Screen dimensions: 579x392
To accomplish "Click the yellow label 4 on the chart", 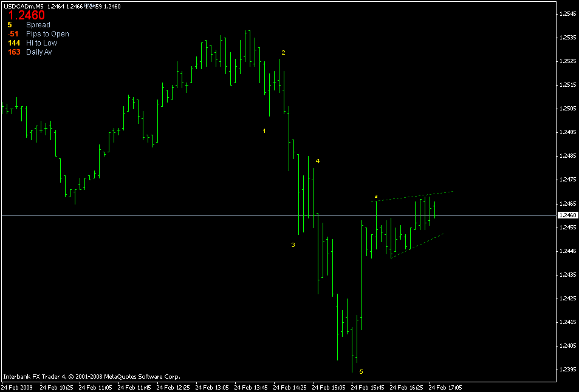I will click(x=317, y=162).
